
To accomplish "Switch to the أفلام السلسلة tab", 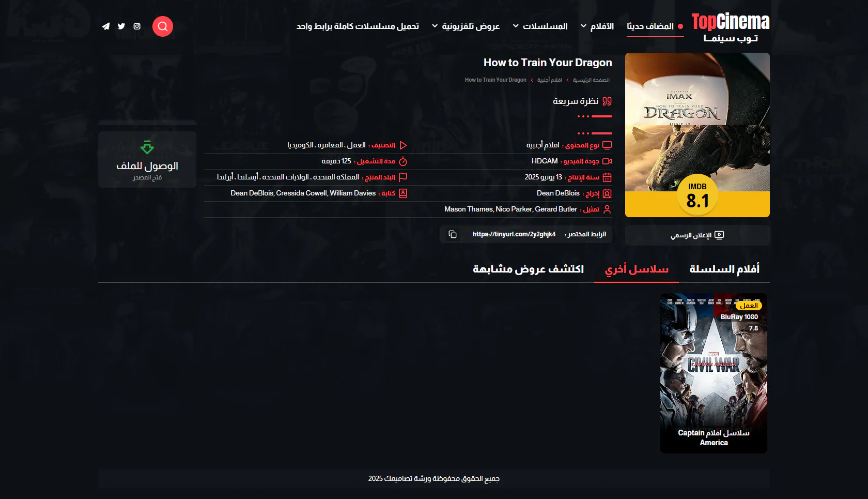I will (x=724, y=269).
